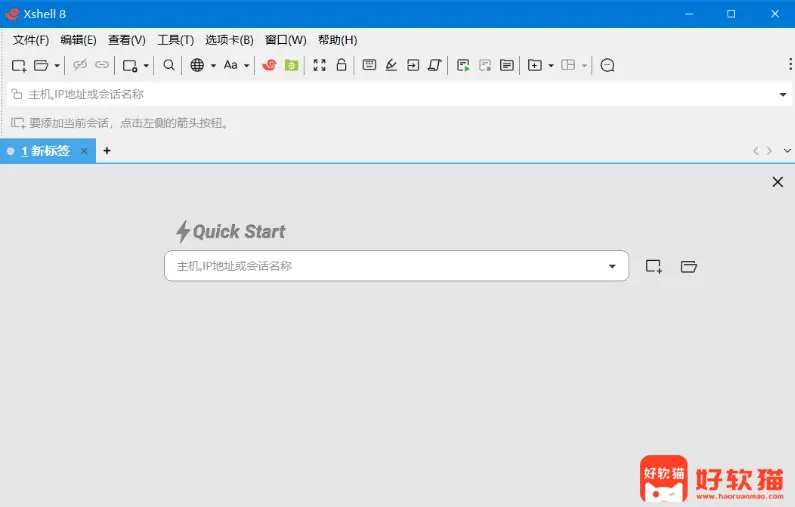Open the toolbar overflow three-dots menu
795x507 pixels.
[x=790, y=64]
